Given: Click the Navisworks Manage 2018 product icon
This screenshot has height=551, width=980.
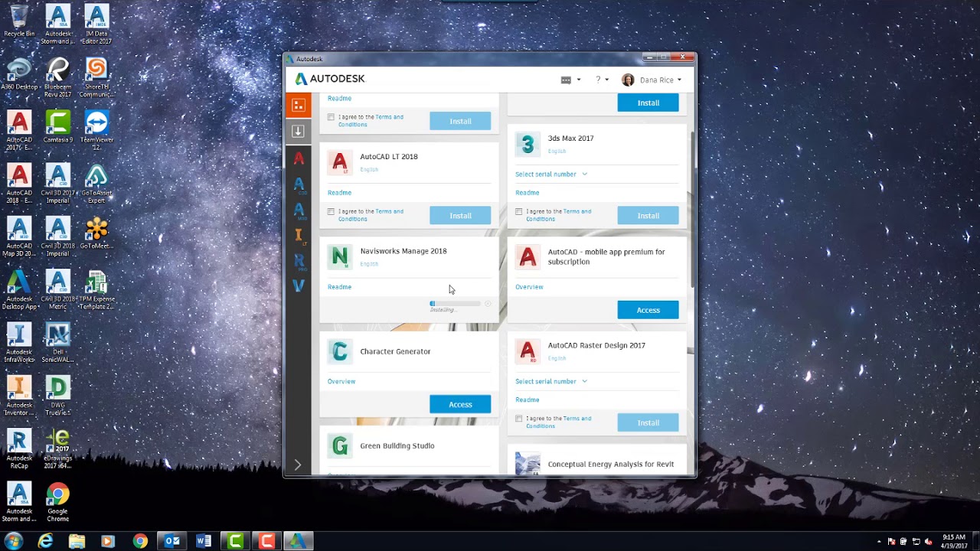Looking at the screenshot, I should click(340, 256).
